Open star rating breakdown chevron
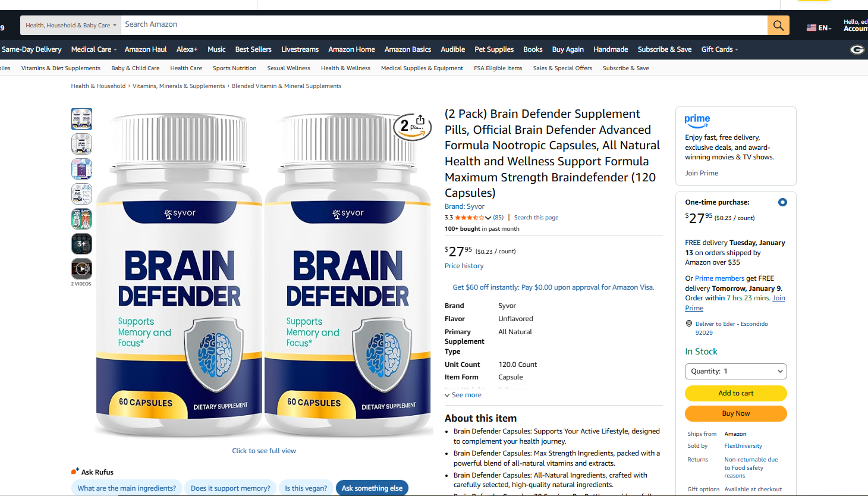Viewport: 868px width, 496px height. 488,218
